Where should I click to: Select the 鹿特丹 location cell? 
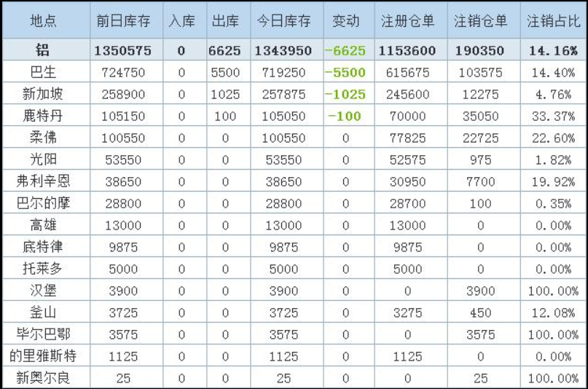click(x=45, y=117)
